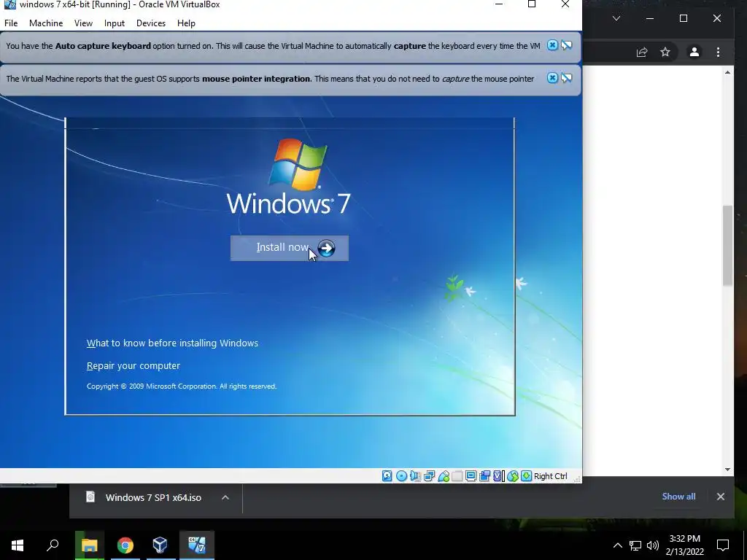Open File Explorer from the taskbar
This screenshot has width=747, height=560.
(89, 545)
